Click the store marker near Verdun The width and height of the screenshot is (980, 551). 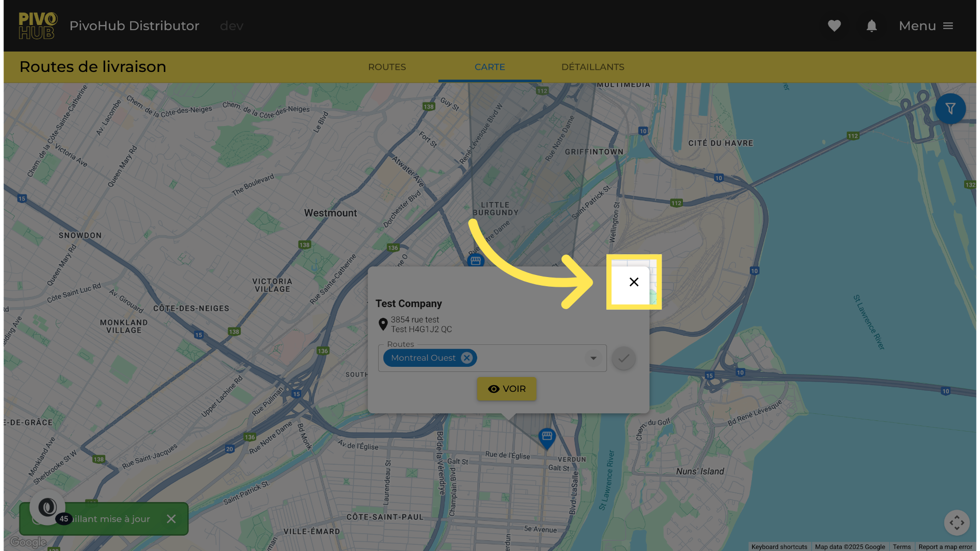coord(547,437)
